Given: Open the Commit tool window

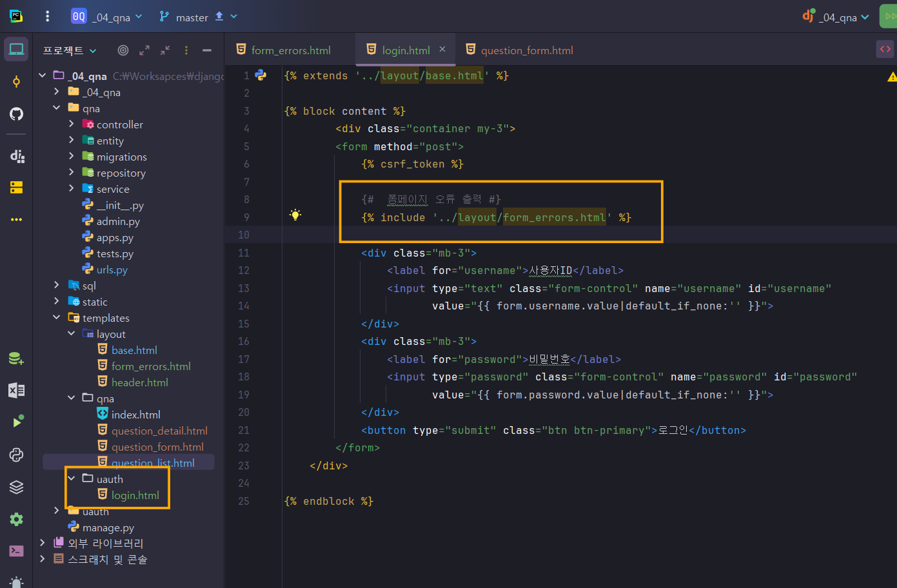Looking at the screenshot, I should (x=16, y=81).
